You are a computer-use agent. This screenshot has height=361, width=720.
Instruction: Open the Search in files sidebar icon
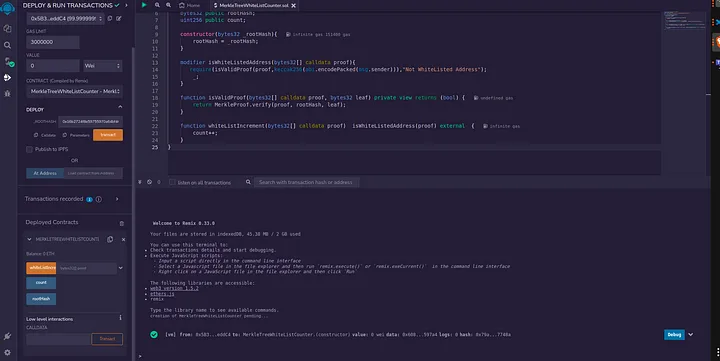[7, 45]
